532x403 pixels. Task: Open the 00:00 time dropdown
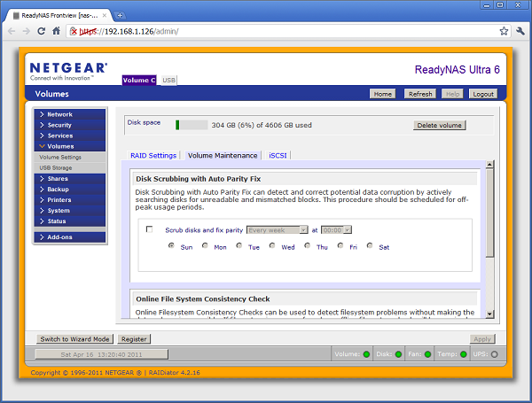point(336,230)
